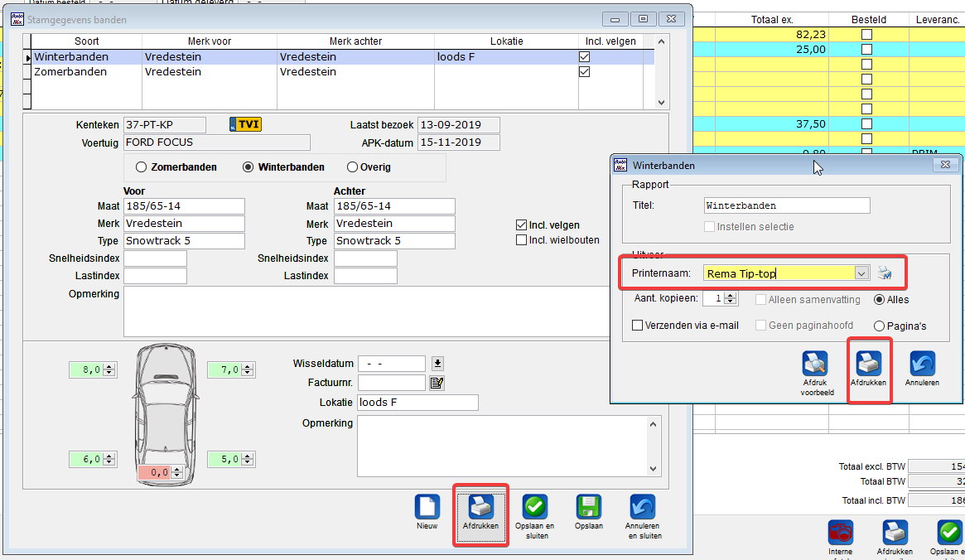Select the Overig radio button
This screenshot has height=560, width=965.
[x=352, y=167]
